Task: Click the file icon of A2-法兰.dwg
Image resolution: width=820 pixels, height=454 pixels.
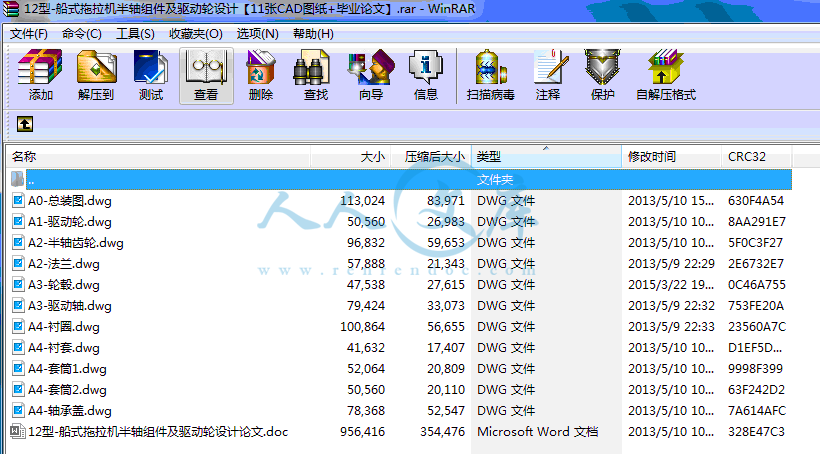Action: pos(18,263)
